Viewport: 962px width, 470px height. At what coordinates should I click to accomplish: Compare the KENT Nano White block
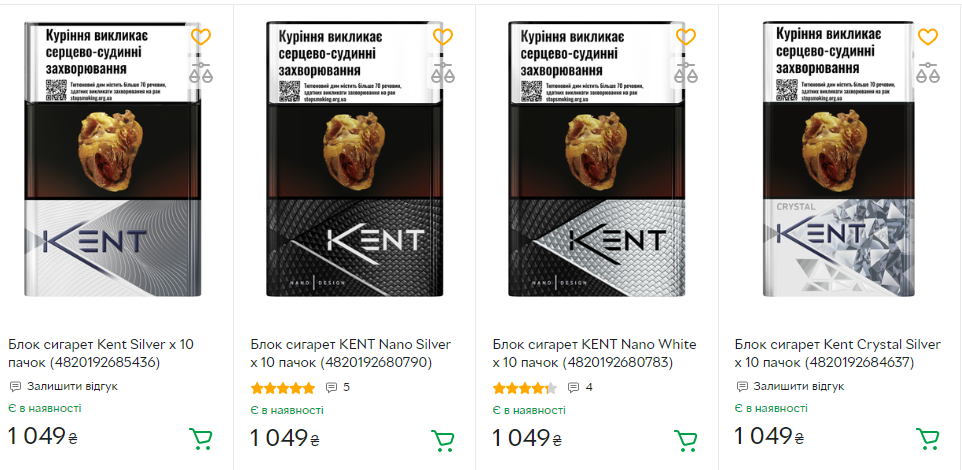686,71
